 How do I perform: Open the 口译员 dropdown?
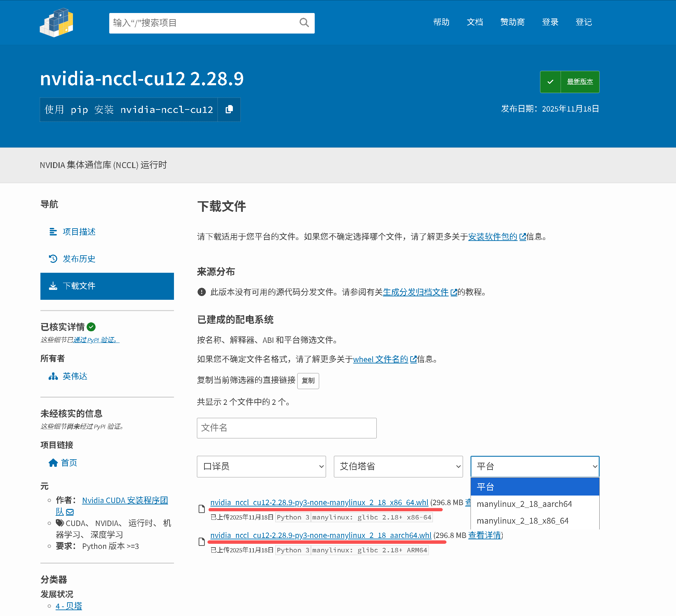(261, 466)
